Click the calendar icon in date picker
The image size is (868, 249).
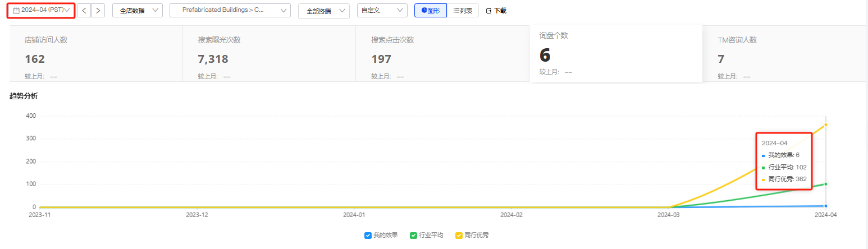pyautogui.click(x=16, y=10)
